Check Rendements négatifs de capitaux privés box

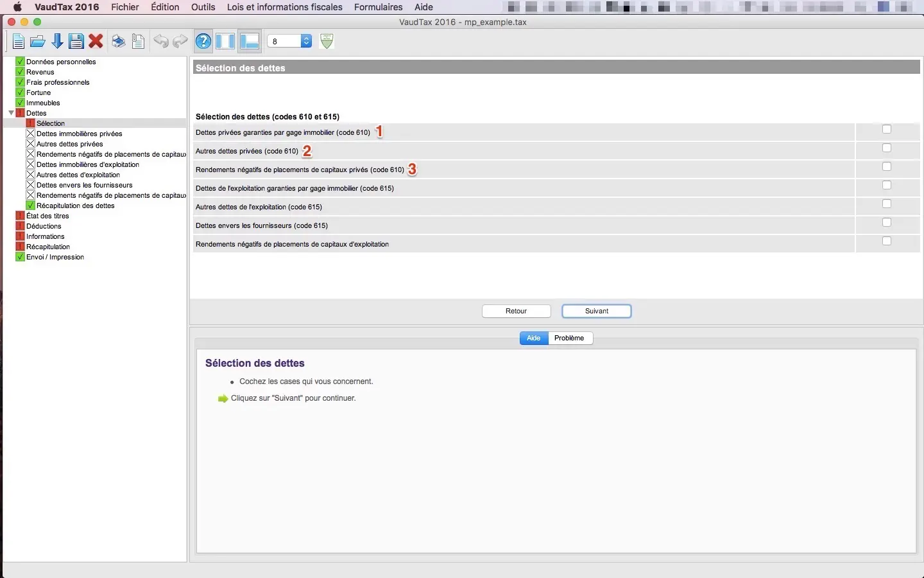[x=887, y=166]
